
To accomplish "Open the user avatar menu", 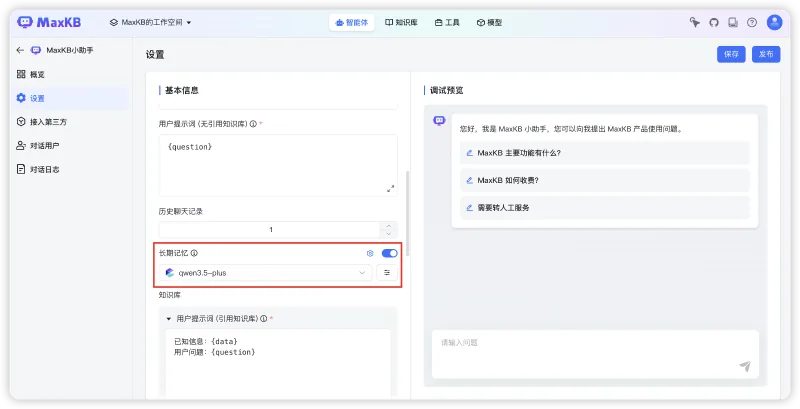I will click(x=774, y=22).
